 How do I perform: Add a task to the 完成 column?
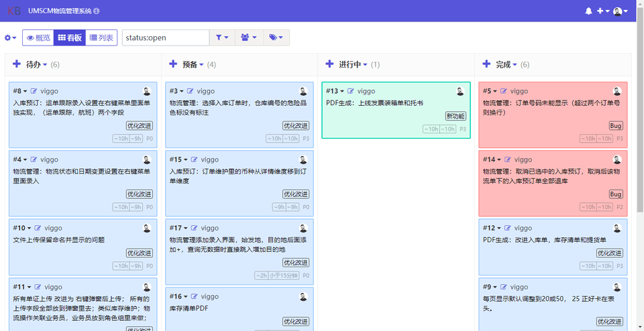[486, 64]
